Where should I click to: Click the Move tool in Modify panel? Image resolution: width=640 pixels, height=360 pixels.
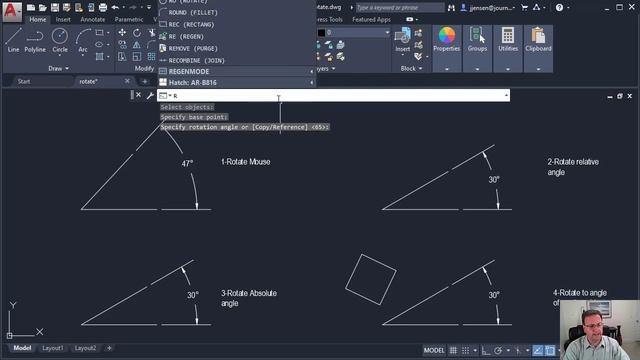click(122, 33)
